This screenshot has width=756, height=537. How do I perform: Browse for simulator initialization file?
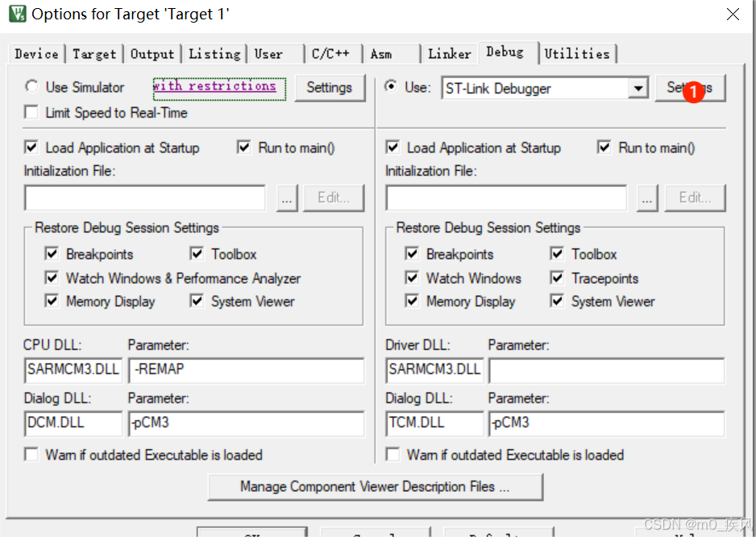(x=287, y=198)
